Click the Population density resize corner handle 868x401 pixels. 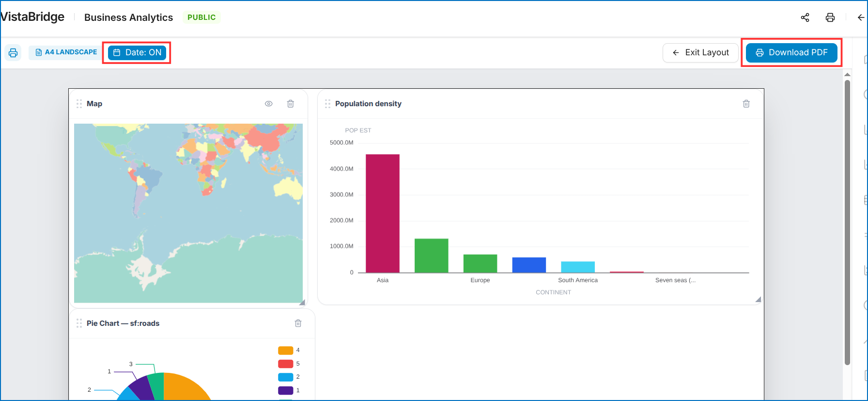tap(758, 299)
